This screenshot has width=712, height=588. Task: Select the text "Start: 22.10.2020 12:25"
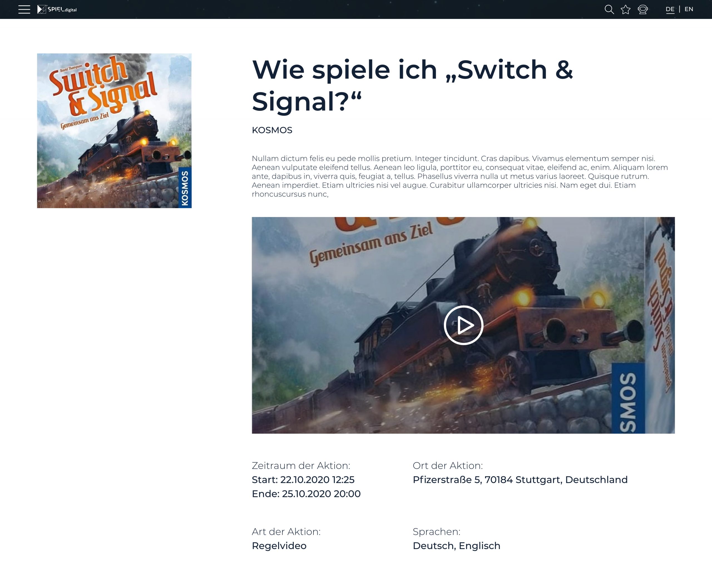click(x=303, y=480)
